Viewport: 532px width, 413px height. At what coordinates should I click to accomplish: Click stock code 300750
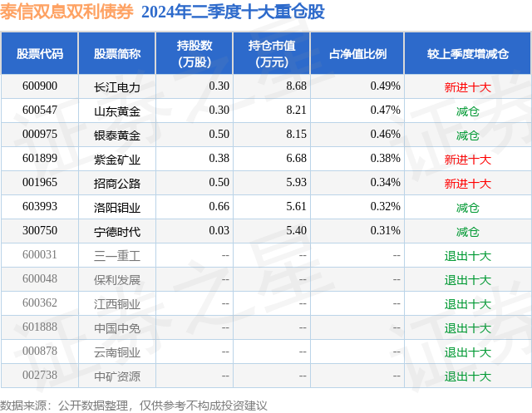pos(40,230)
